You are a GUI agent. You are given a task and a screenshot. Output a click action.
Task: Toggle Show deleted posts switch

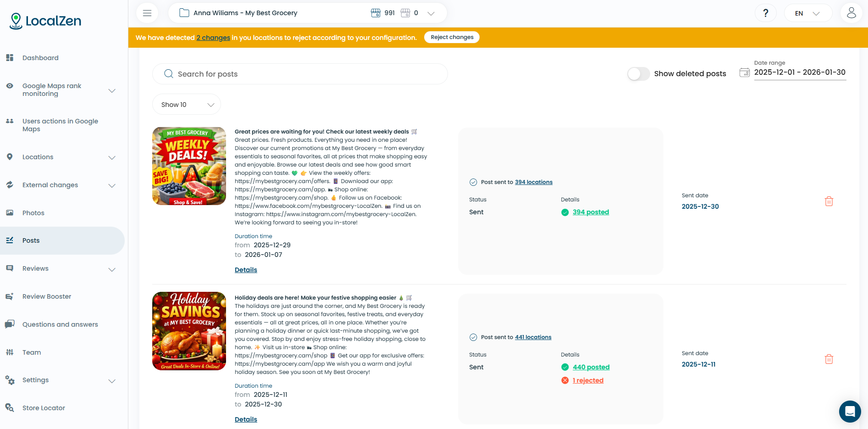[638, 74]
